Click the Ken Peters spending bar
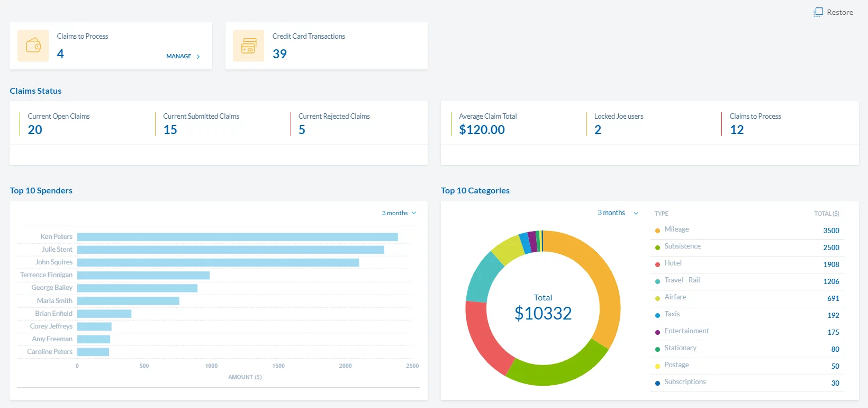The height and width of the screenshot is (408, 868). [x=237, y=237]
